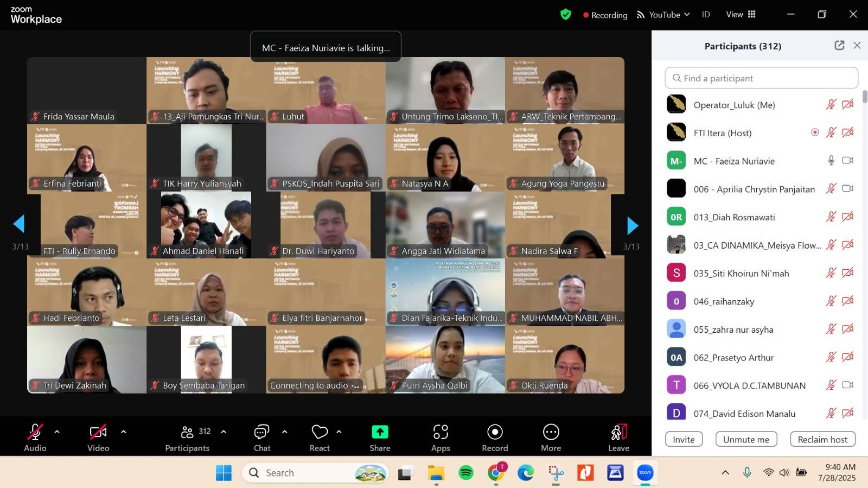Open the Share screen icon

(x=380, y=433)
